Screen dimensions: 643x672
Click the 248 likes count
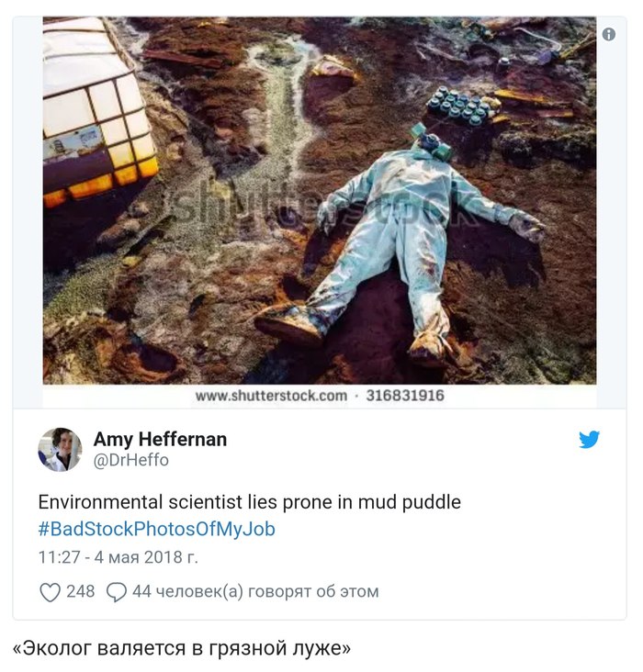[81, 592]
